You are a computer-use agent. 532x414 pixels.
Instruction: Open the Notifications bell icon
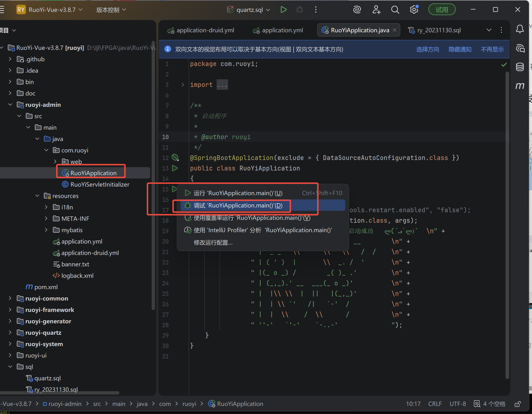click(x=520, y=29)
